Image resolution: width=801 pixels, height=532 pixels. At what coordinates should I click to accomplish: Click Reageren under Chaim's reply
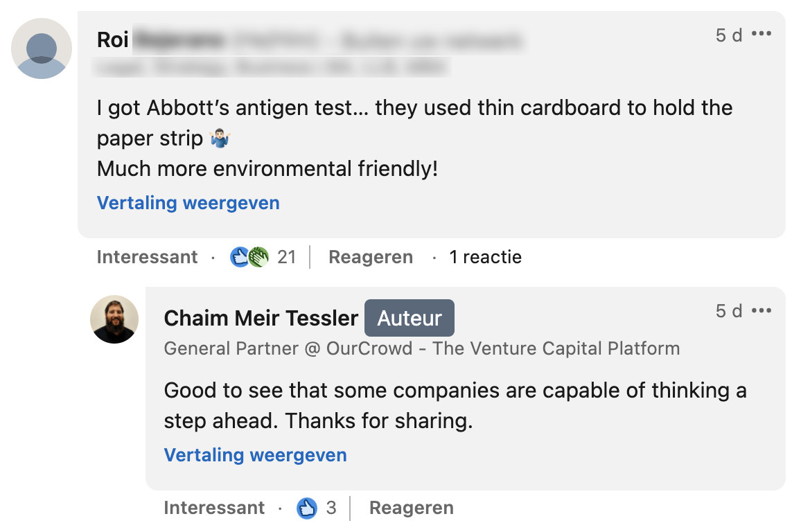(x=412, y=508)
